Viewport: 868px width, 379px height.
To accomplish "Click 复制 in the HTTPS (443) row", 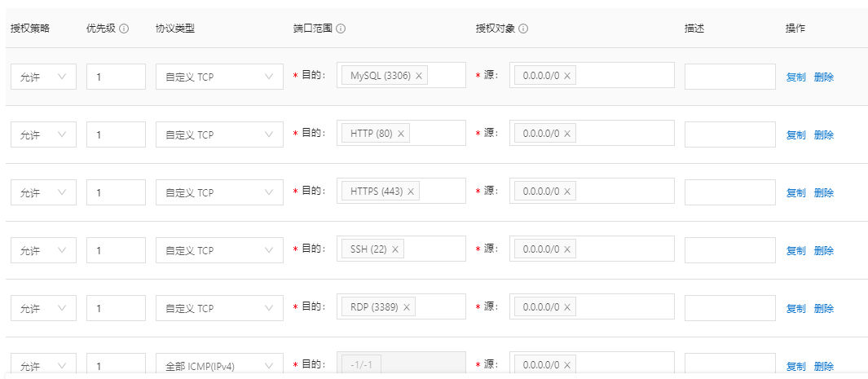I will click(796, 192).
